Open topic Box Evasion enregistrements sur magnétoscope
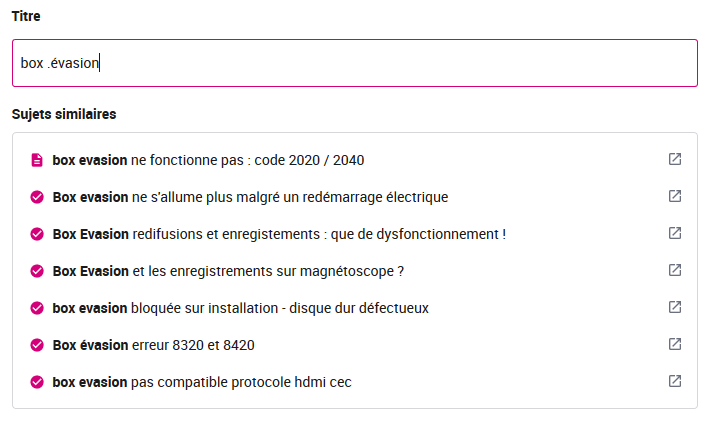The height and width of the screenshot is (428, 717). point(228,271)
